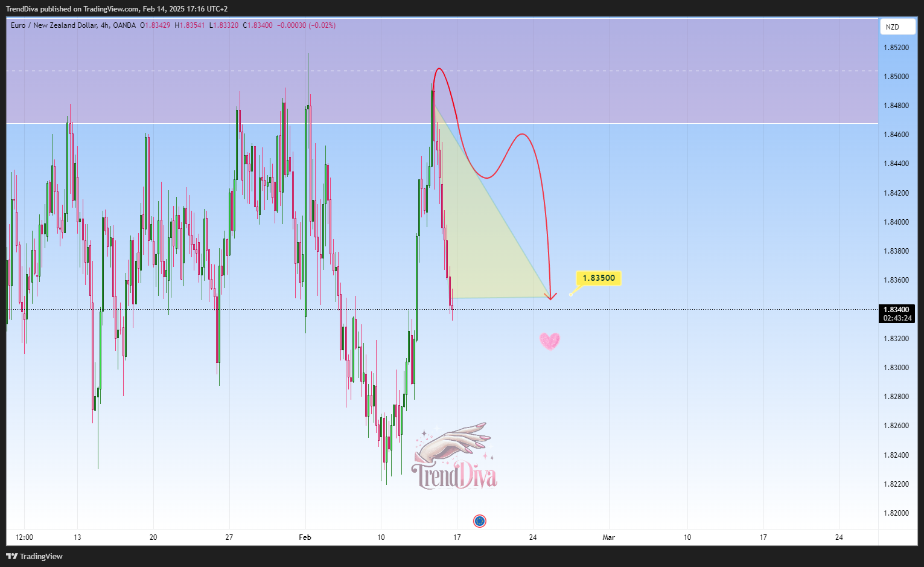This screenshot has height=567, width=924.
Task: Click the 1.84200 price axis label
Action: click(x=896, y=193)
